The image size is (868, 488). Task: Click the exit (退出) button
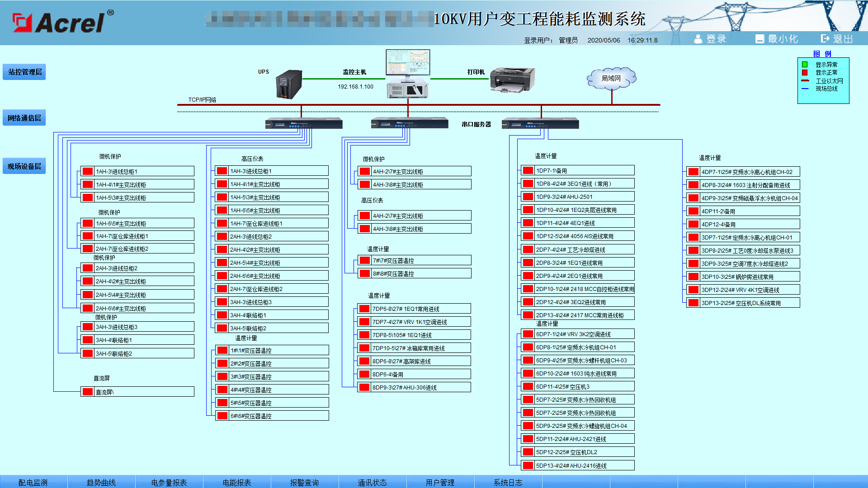[837, 39]
